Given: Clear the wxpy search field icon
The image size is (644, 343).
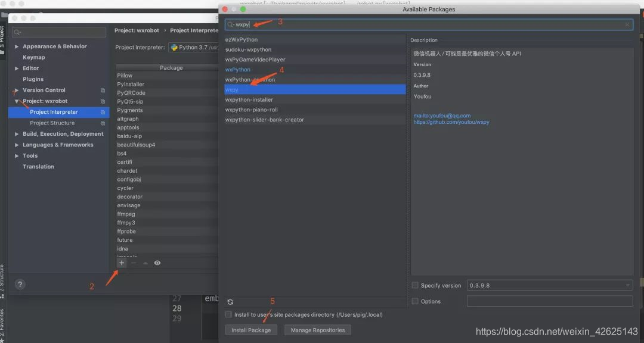Looking at the screenshot, I should [x=627, y=24].
